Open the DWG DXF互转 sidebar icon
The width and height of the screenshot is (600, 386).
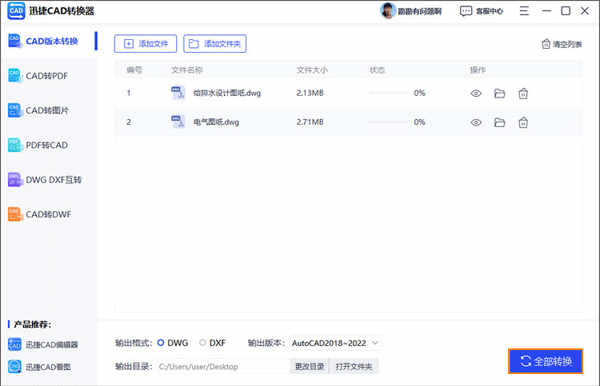[15, 179]
